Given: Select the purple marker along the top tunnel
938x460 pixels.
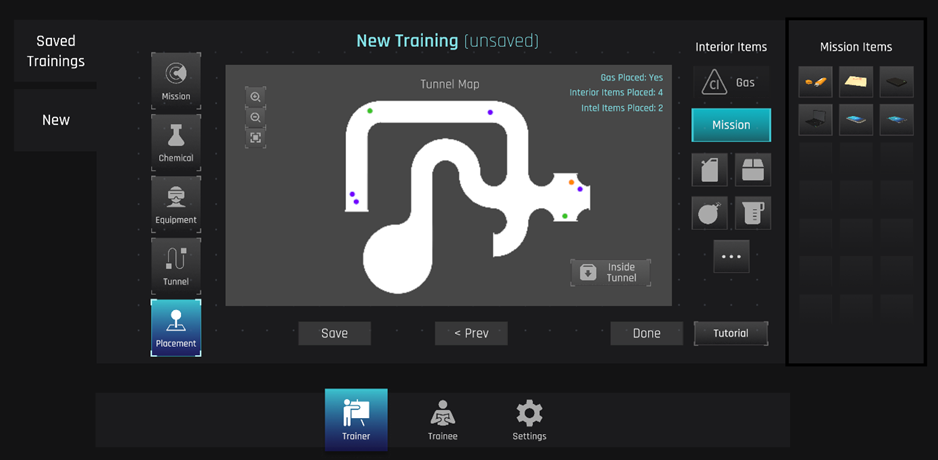Looking at the screenshot, I should pyautogui.click(x=490, y=112).
